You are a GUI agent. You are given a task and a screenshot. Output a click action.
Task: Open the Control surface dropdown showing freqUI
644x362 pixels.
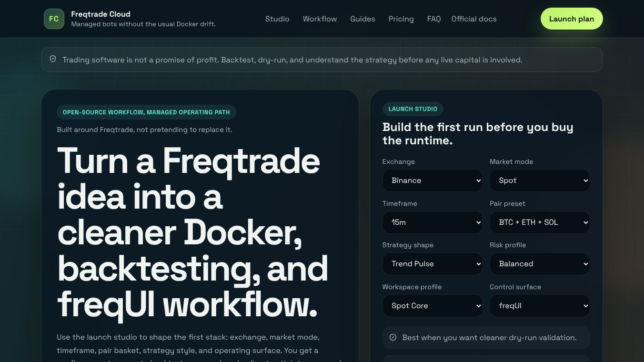[540, 306]
